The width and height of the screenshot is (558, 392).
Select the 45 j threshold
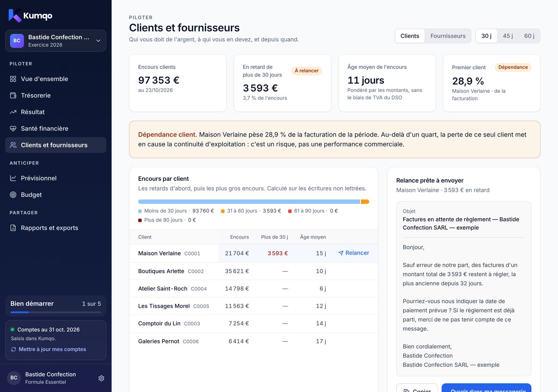508,36
